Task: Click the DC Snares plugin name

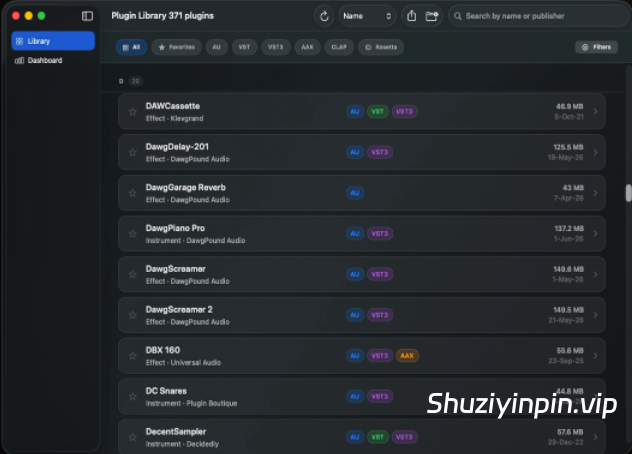Action: pos(166,391)
